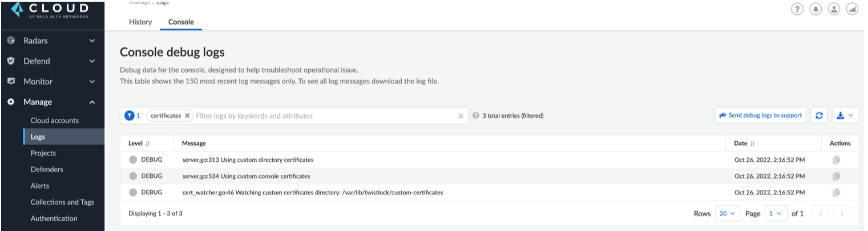Send debug logs to support
The image size is (868, 231).
coord(760,115)
